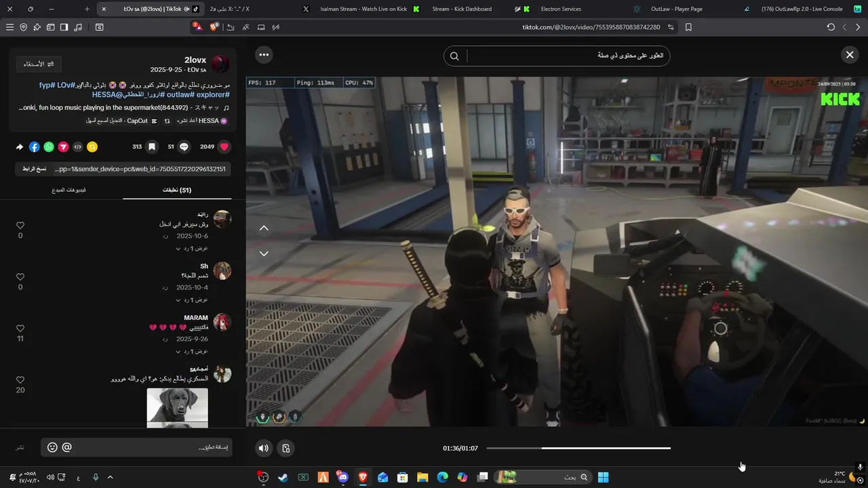Open the Brave Shields lion icon
868x488 pixels.
point(214,27)
